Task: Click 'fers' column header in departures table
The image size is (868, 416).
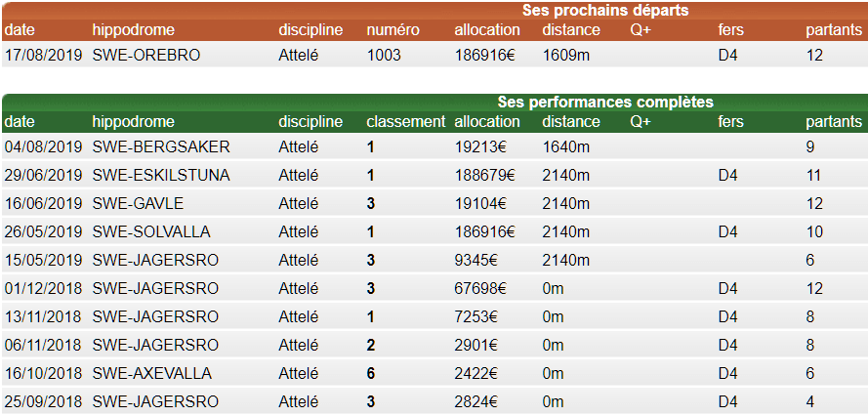Action: coord(731,30)
